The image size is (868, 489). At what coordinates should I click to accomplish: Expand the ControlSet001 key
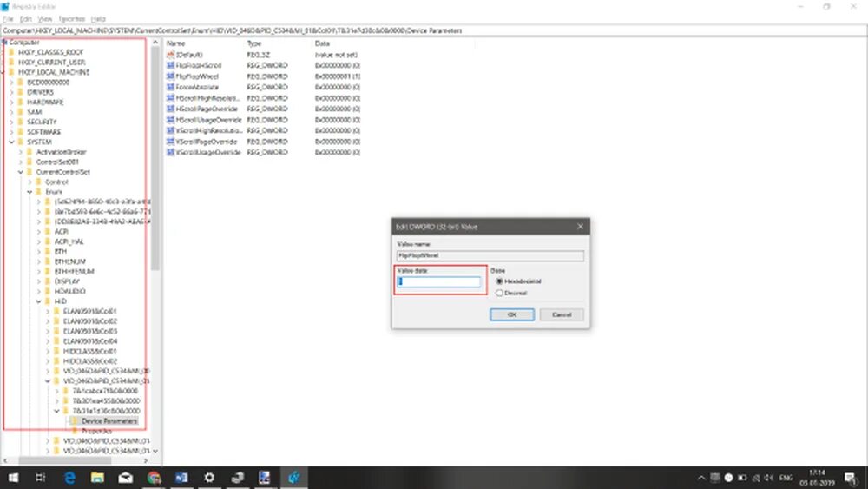click(21, 162)
